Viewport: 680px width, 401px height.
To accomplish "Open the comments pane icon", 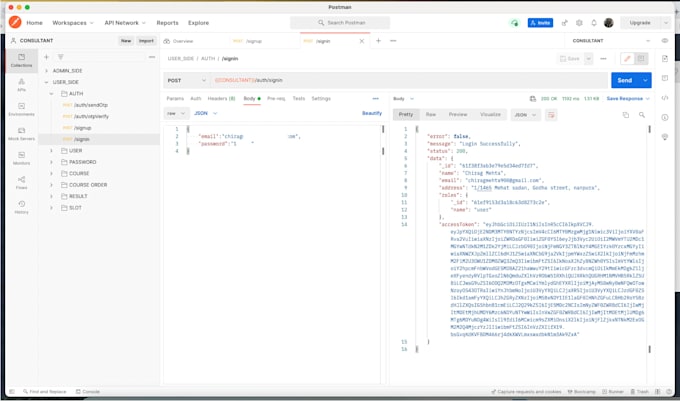I will pyautogui.click(x=665, y=78).
